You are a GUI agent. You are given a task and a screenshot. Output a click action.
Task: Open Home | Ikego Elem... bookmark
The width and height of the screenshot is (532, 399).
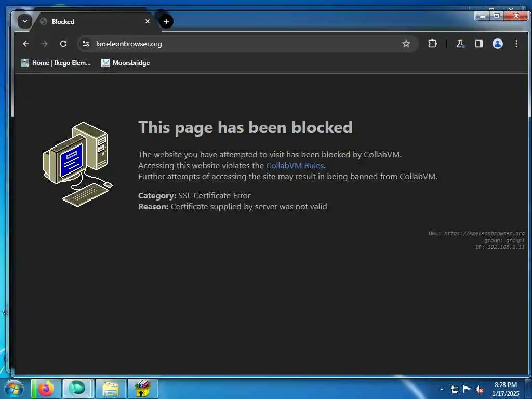[x=56, y=63]
